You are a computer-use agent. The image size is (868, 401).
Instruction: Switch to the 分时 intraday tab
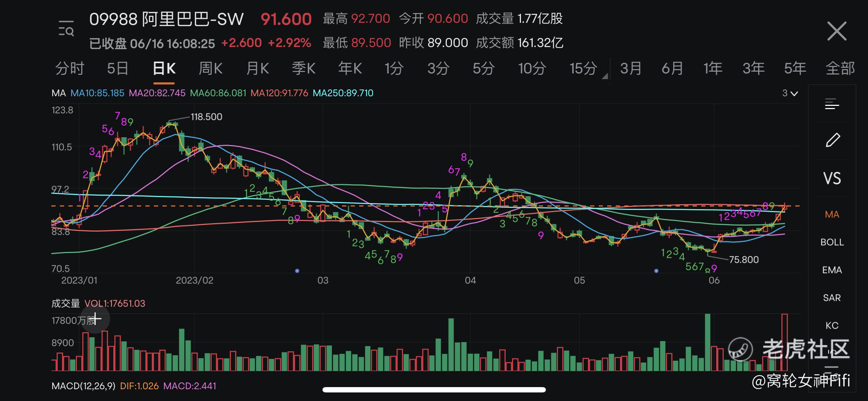70,68
